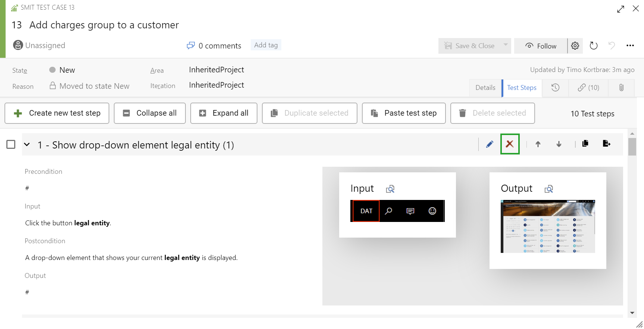The image size is (644, 329).
Task: Open the Output screenshot thumbnail
Action: click(x=547, y=226)
